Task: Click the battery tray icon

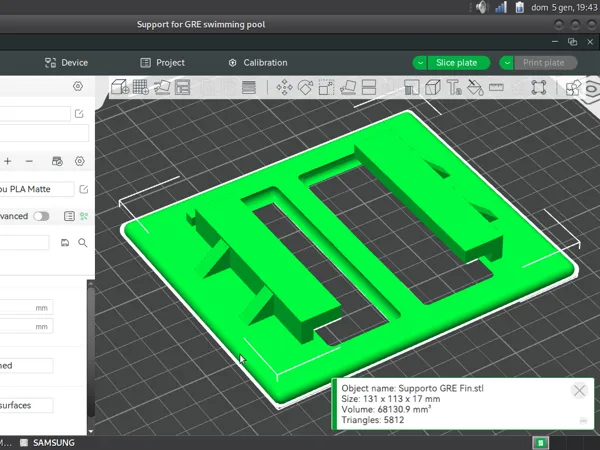Action: [x=519, y=7]
